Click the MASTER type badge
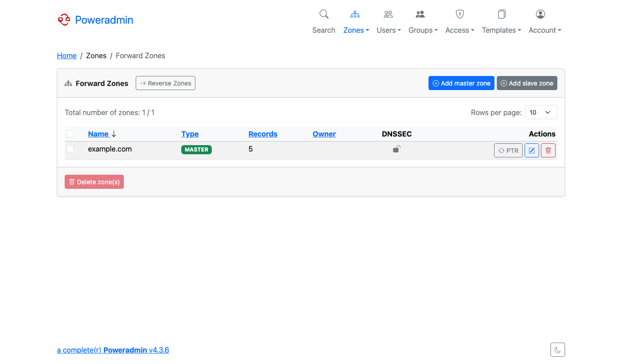This screenshot has width=622, height=364. [x=196, y=149]
